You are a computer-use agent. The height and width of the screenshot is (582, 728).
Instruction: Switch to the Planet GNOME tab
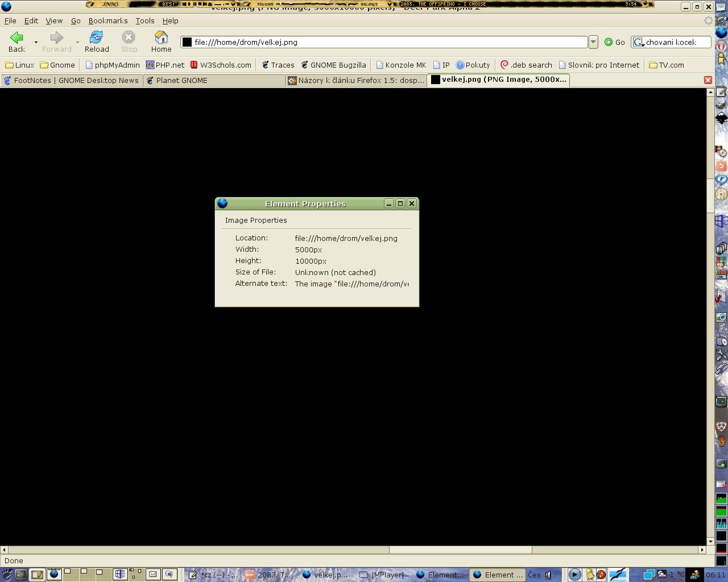point(181,80)
